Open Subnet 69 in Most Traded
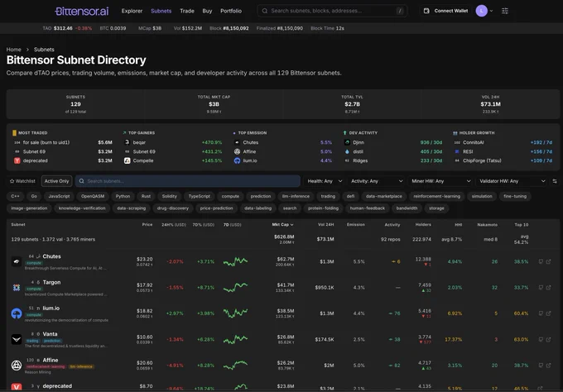 34,151
